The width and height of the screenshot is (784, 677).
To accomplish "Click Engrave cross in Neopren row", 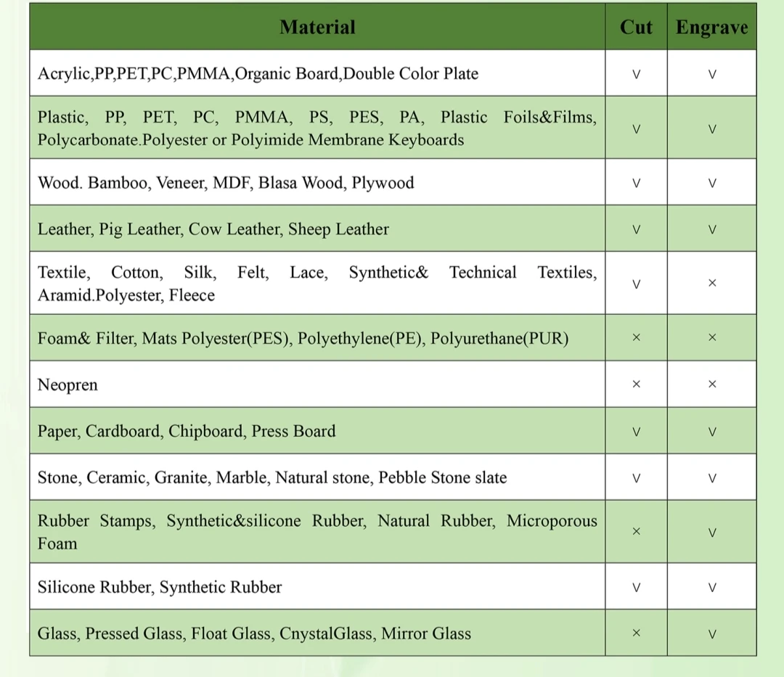I will pos(712,384).
